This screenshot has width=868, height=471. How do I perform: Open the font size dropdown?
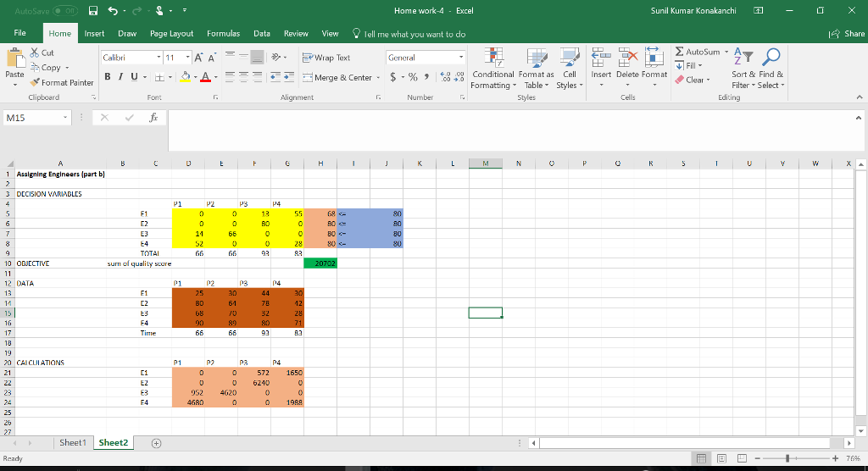coord(187,58)
